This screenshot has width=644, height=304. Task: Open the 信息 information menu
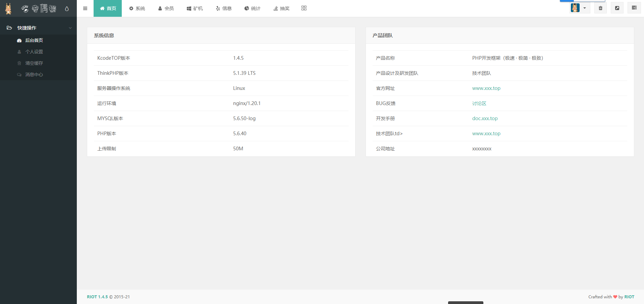pyautogui.click(x=223, y=8)
